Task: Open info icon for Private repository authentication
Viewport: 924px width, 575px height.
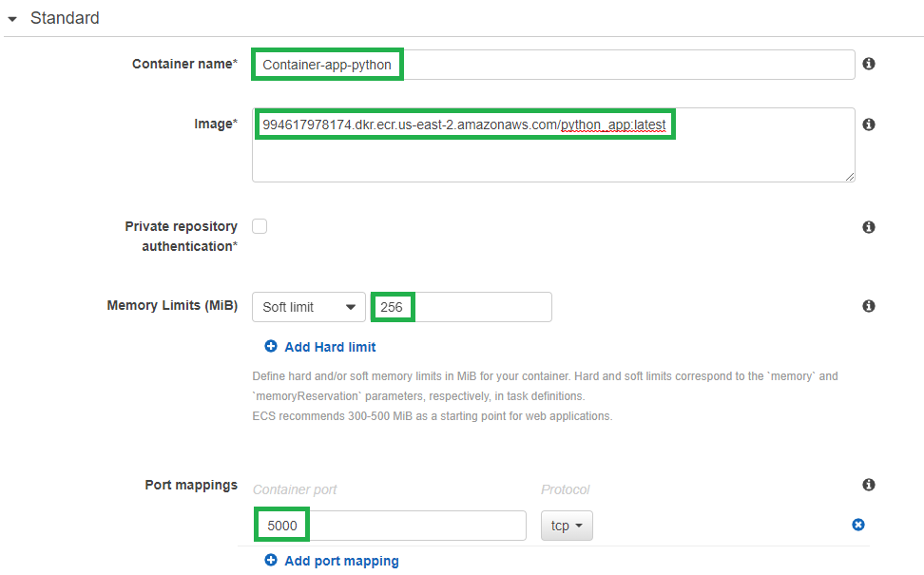Action: pos(869,227)
